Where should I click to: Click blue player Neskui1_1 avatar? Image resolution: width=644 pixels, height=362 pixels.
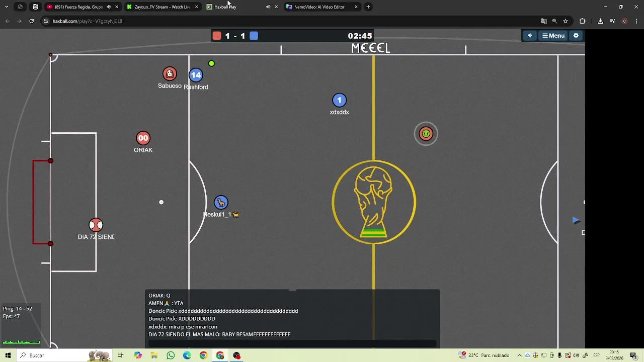click(221, 202)
